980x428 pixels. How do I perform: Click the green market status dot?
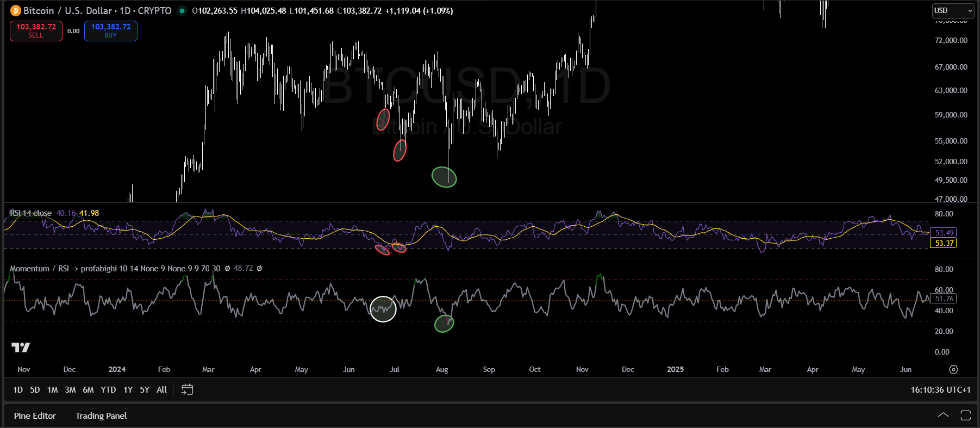point(182,11)
